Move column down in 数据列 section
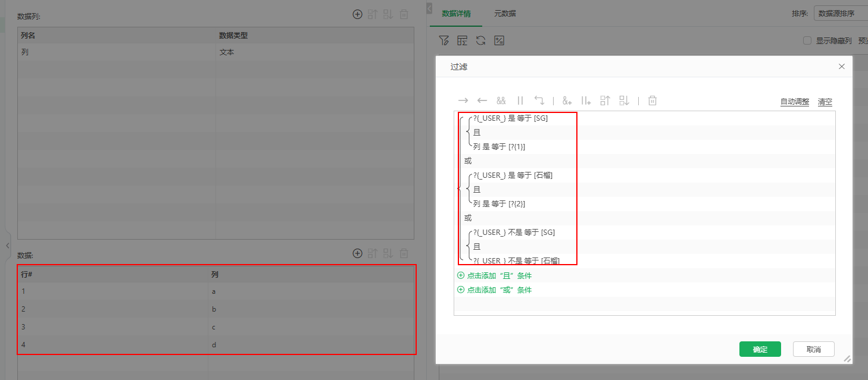This screenshot has width=868, height=380. point(388,14)
